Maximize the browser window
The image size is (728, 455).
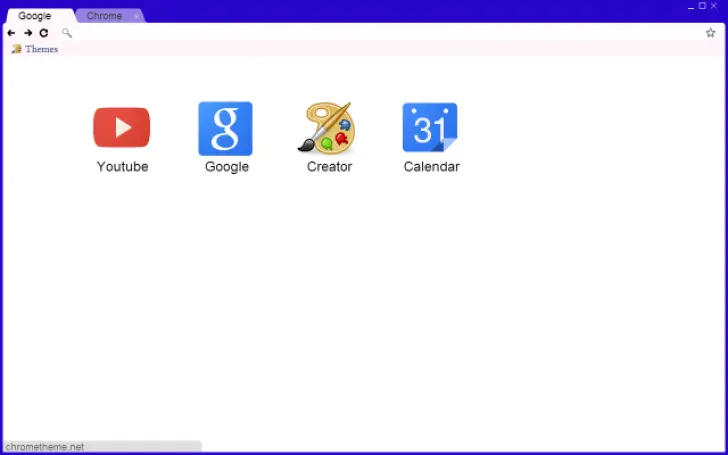coord(702,6)
